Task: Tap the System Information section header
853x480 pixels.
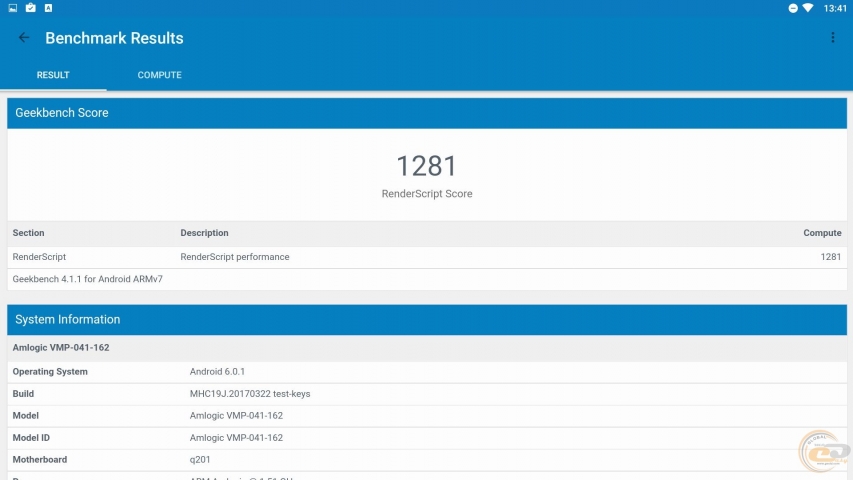Action: [426, 320]
